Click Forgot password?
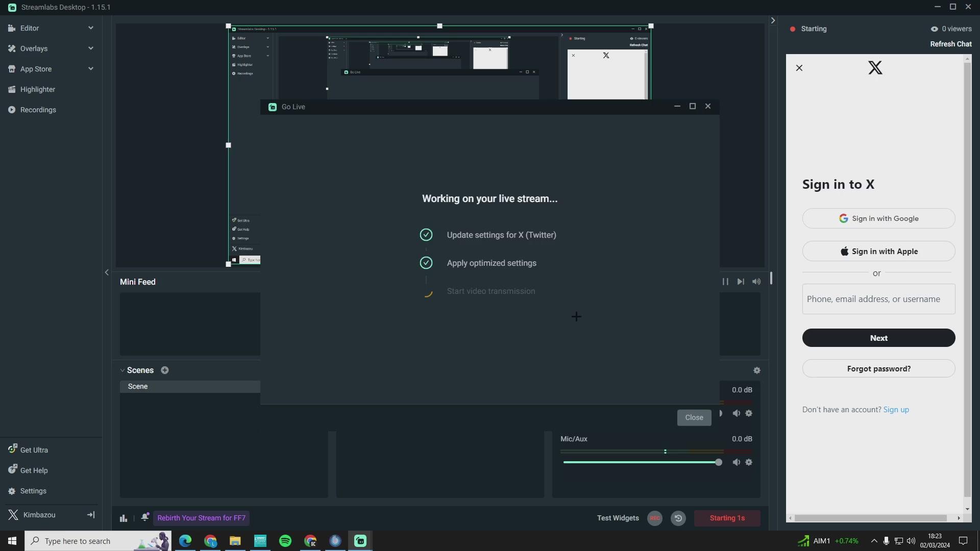Viewport: 980px width, 551px height. coord(878,368)
